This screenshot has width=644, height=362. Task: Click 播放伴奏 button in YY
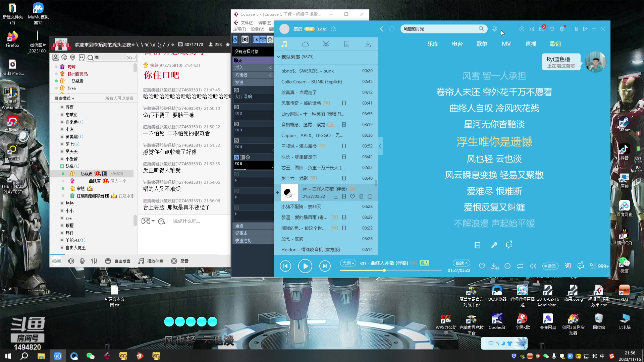click(x=151, y=261)
